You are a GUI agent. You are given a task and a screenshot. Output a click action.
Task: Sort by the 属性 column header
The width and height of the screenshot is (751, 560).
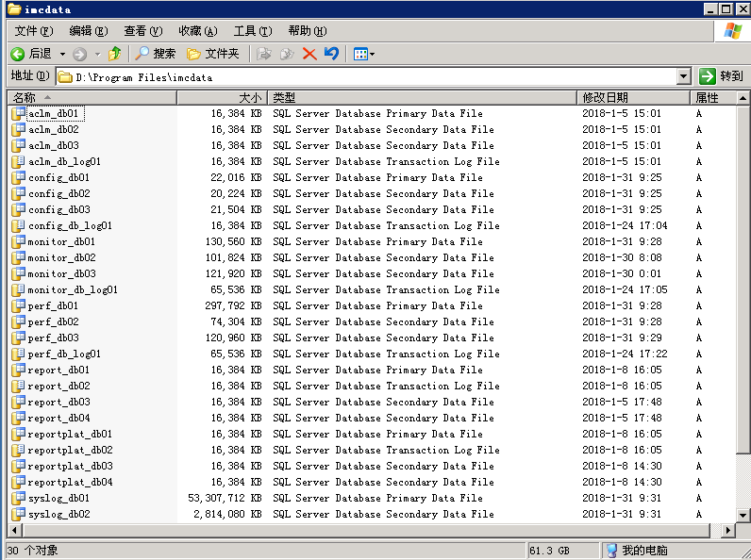[x=712, y=98]
